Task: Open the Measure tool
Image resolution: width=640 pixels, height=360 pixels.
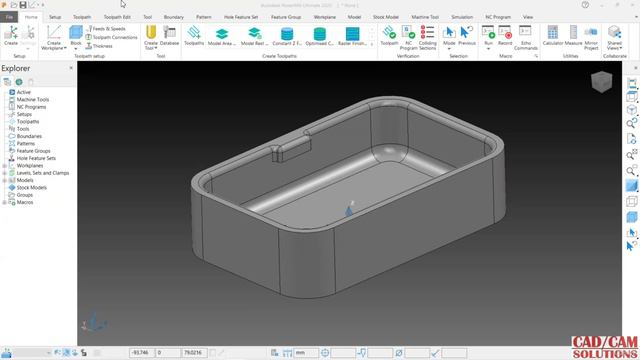Action: 573,35
